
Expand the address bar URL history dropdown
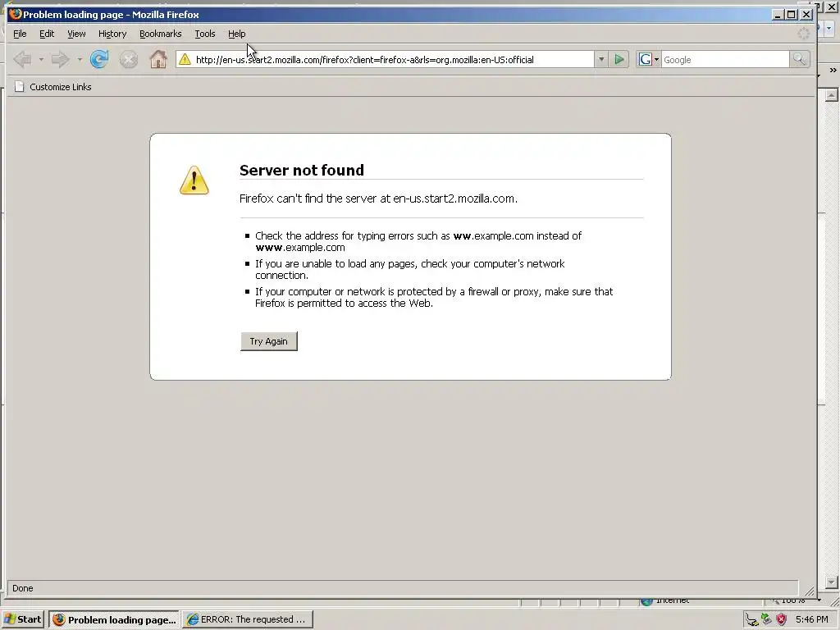click(x=601, y=59)
